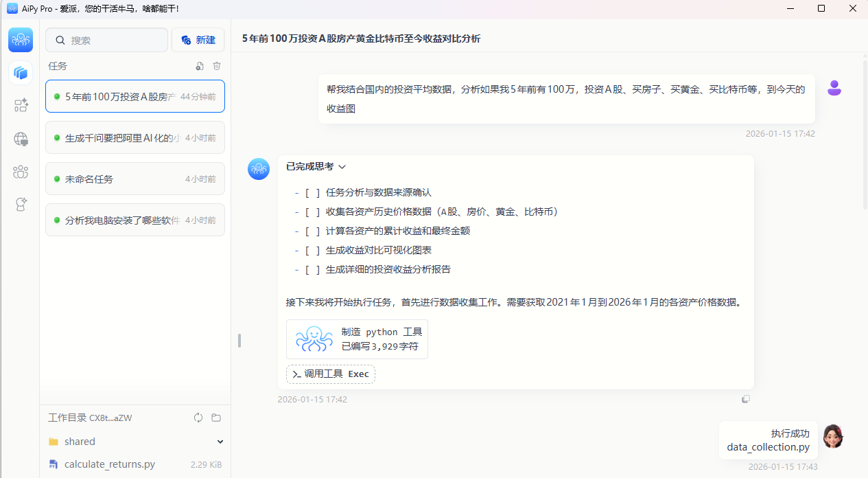This screenshot has height=478, width=868.
Task: Open the work directory folder icon
Action: coord(216,418)
